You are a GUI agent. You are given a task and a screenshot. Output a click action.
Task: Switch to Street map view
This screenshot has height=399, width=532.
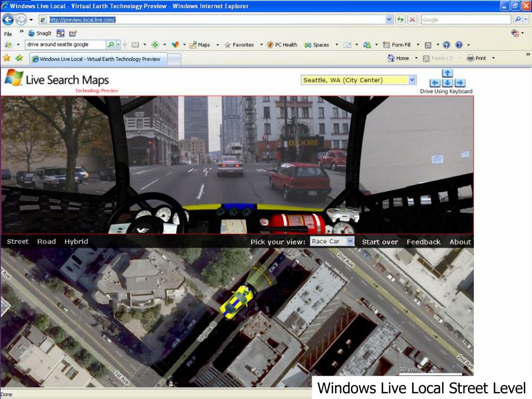point(18,242)
